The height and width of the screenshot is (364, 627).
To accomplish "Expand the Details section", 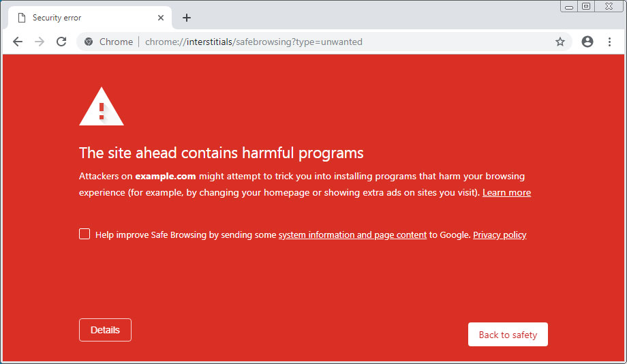I will 105,330.
